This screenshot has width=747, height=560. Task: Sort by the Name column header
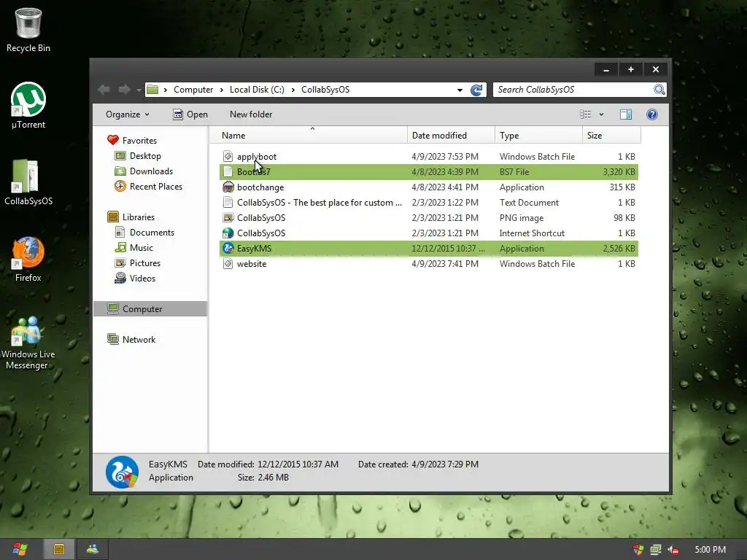pos(309,135)
